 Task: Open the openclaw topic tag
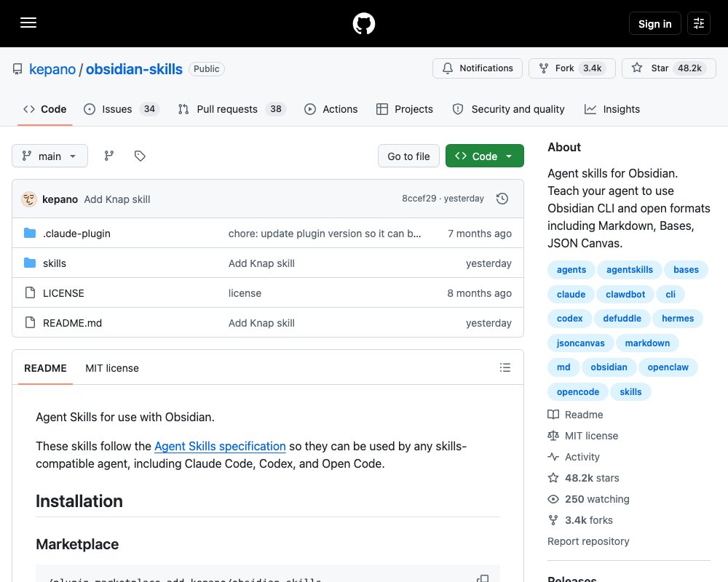pyautogui.click(x=668, y=367)
